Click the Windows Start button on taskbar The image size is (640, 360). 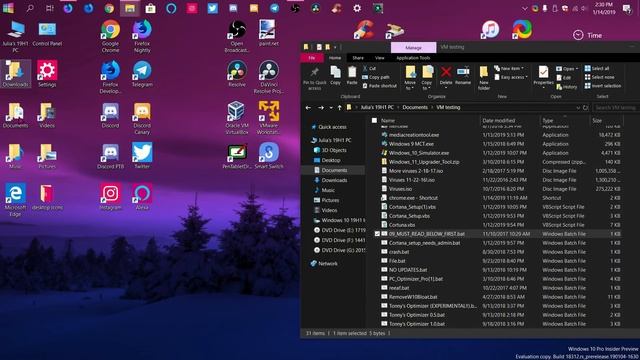pos(8,8)
